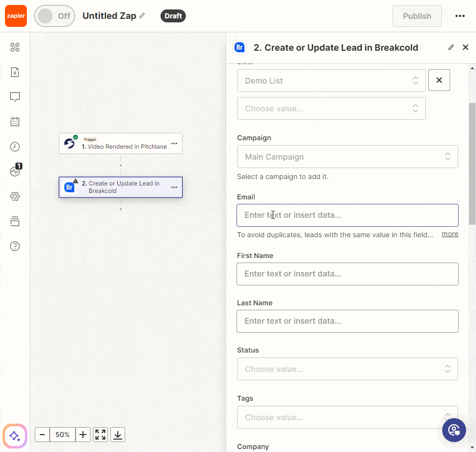Open the top-right three-dot menu
Image resolution: width=476 pixels, height=452 pixels.
coord(460,16)
